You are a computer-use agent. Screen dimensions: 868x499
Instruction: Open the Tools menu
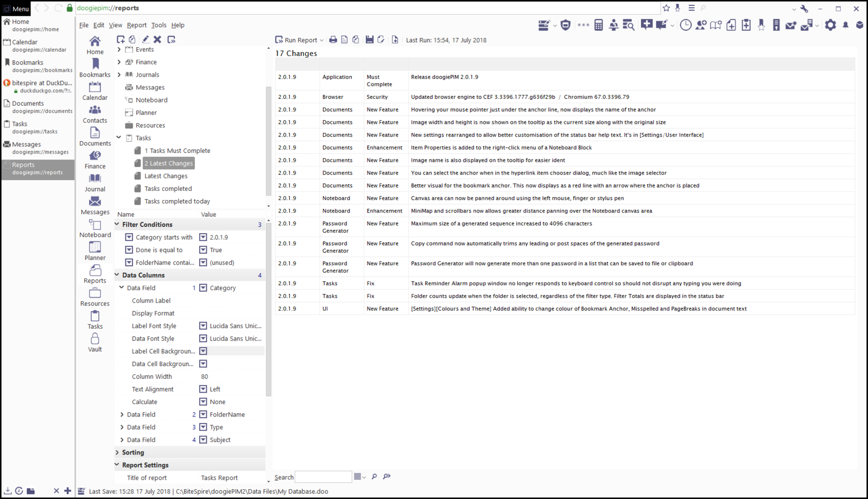click(x=159, y=25)
